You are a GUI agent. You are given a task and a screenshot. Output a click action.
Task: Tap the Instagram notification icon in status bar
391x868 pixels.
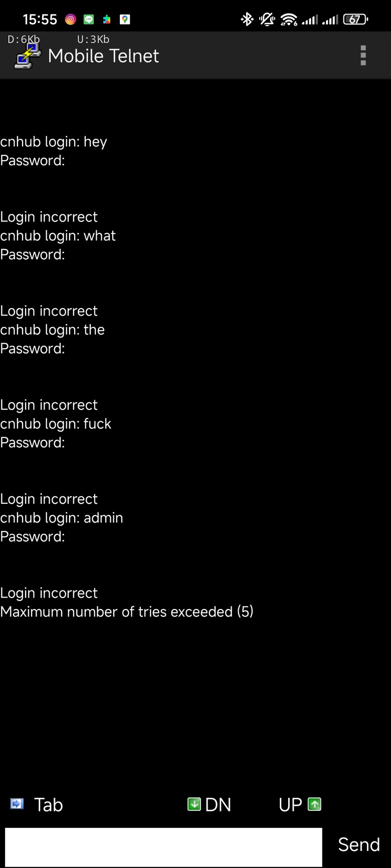[x=71, y=20]
